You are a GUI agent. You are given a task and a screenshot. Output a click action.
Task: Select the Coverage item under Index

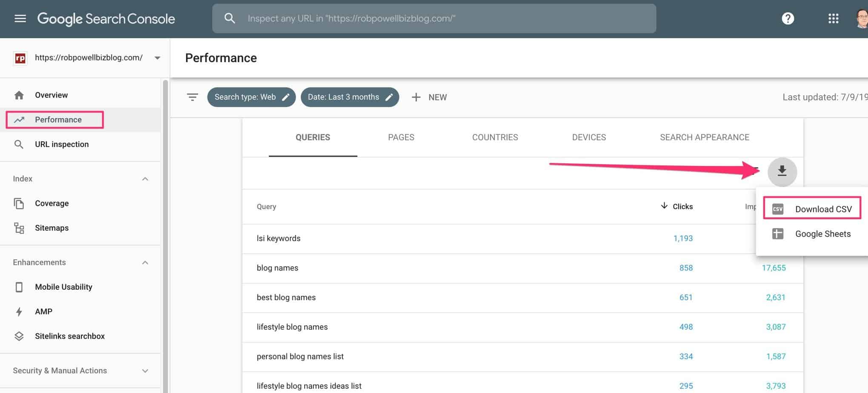pos(52,203)
